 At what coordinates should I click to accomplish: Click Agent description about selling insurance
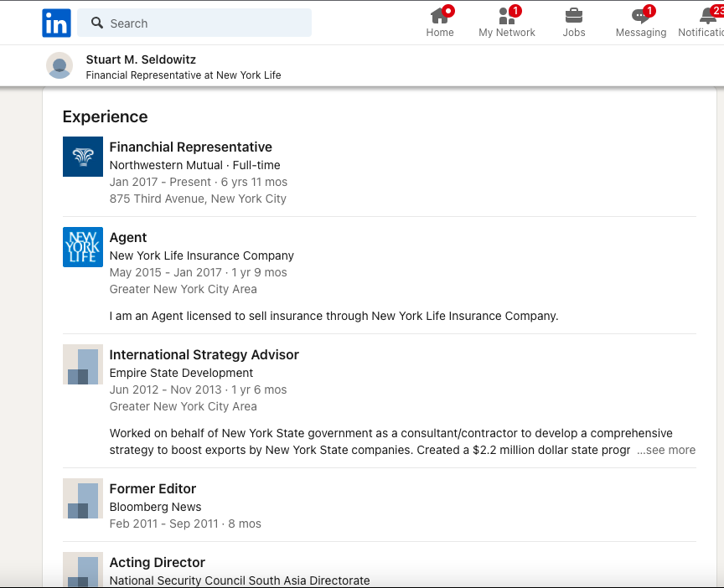point(334,316)
